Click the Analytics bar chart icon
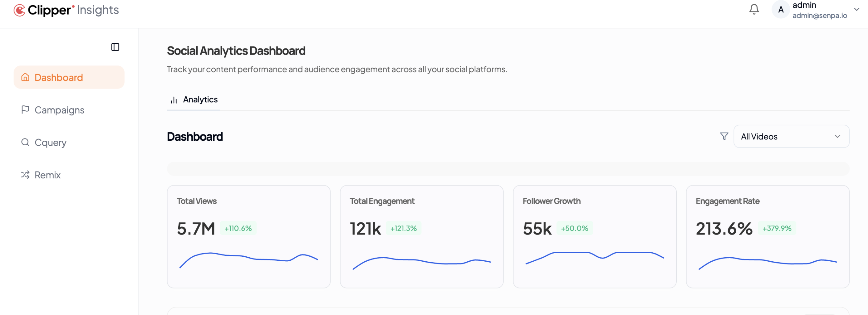This screenshot has width=868, height=315. click(173, 99)
